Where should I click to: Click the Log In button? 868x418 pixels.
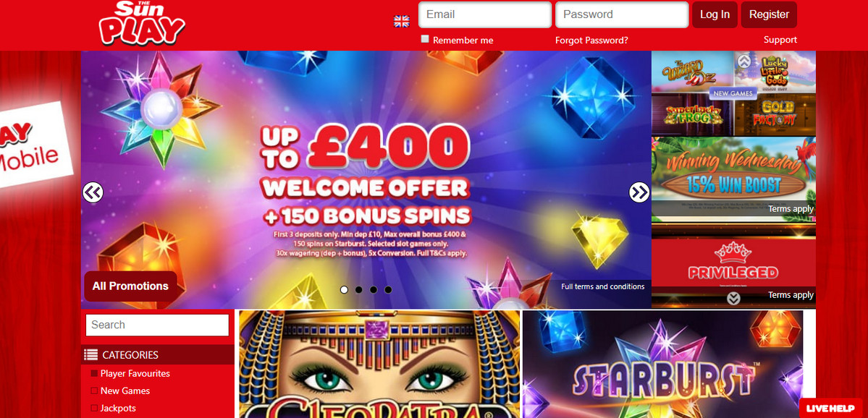(x=715, y=15)
